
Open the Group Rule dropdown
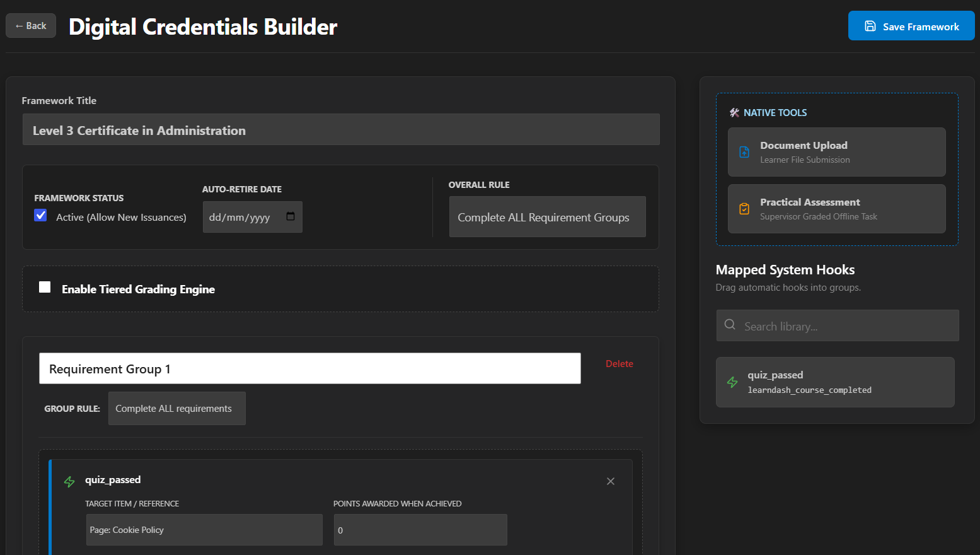(176, 409)
